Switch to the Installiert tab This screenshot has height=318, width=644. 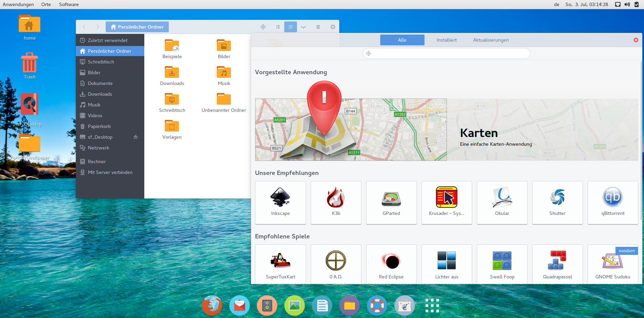click(446, 40)
